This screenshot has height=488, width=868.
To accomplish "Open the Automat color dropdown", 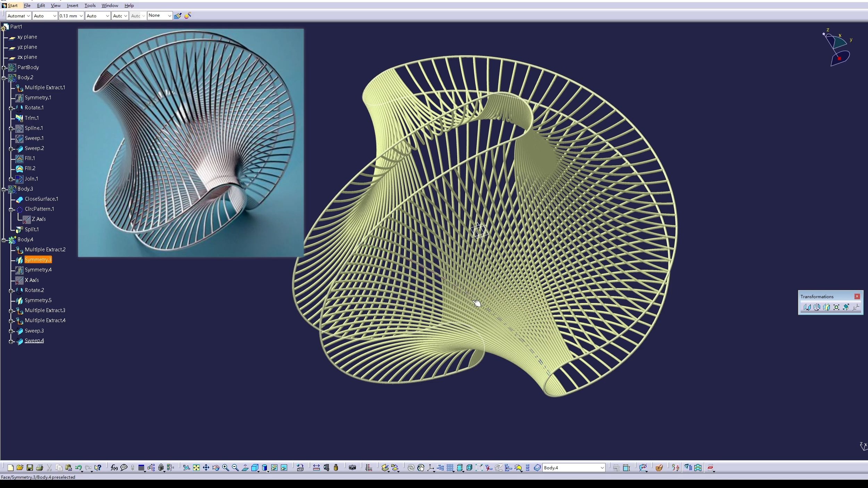I will point(18,16).
